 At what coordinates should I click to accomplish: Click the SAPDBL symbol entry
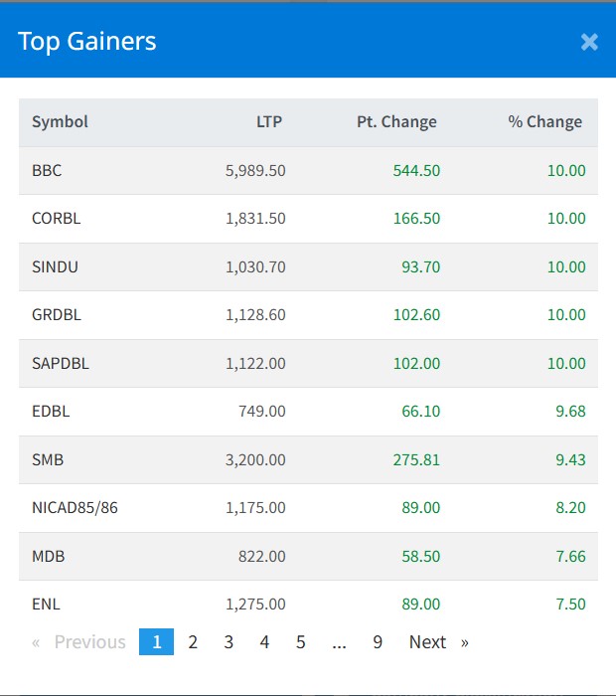60,363
